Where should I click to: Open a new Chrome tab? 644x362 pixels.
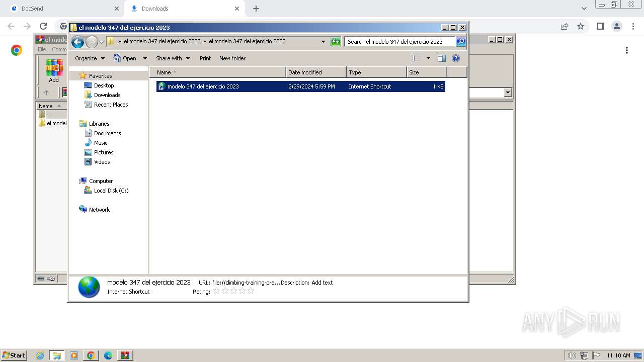pyautogui.click(x=256, y=9)
